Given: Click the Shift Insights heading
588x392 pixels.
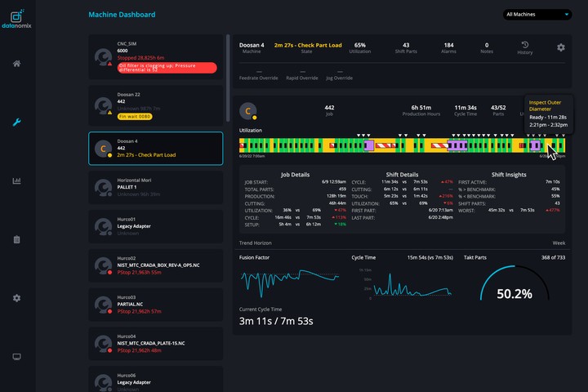Looking at the screenshot, I should 509,175.
